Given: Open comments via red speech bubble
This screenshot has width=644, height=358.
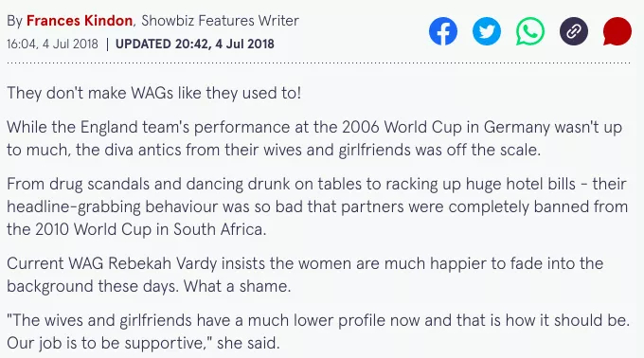Looking at the screenshot, I should pos(617,31).
